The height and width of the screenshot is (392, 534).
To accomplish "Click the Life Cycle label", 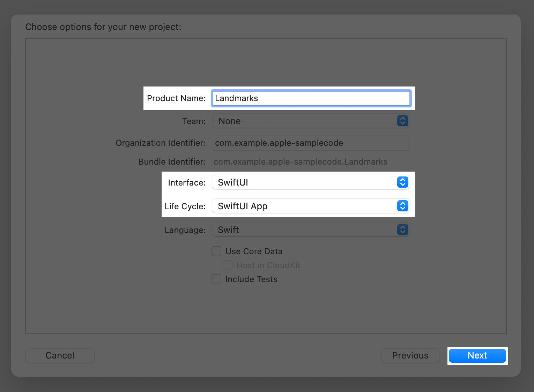I will pos(185,206).
